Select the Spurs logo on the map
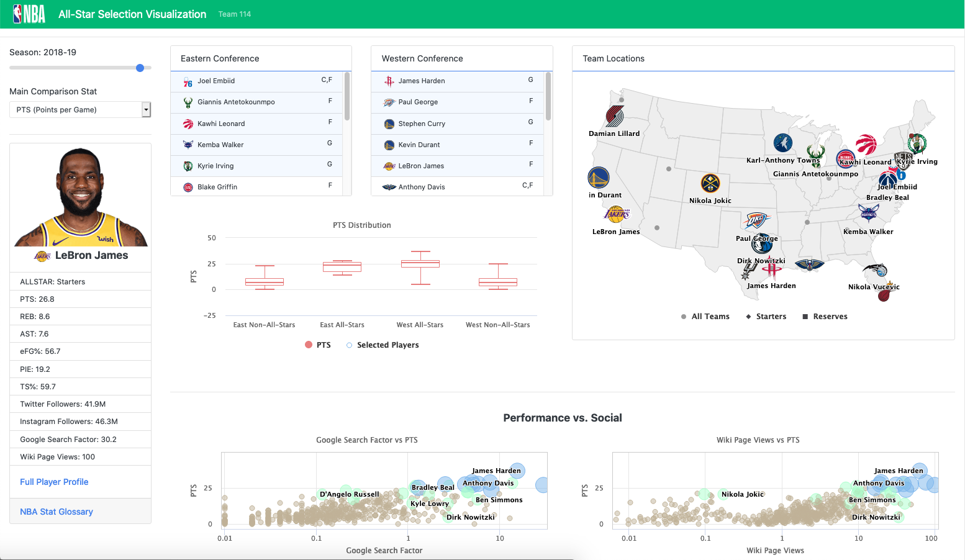965x560 pixels. [x=748, y=271]
